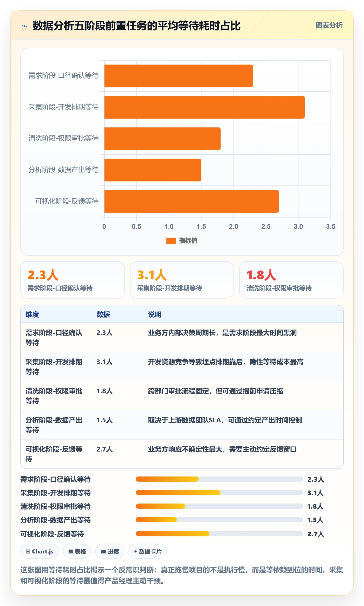
Task: Select 业务方内部决策周期长 description cell
Action: [222, 333]
